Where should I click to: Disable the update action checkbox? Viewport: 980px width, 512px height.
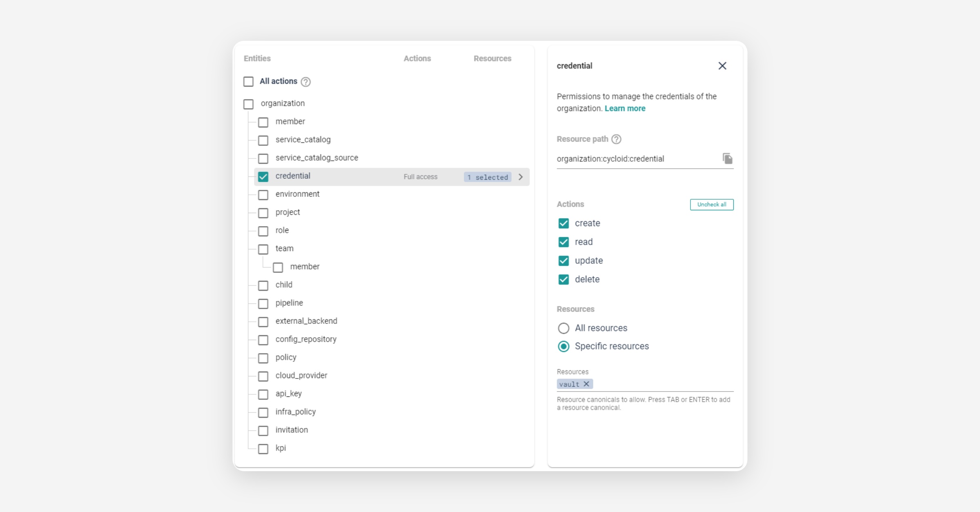(563, 260)
